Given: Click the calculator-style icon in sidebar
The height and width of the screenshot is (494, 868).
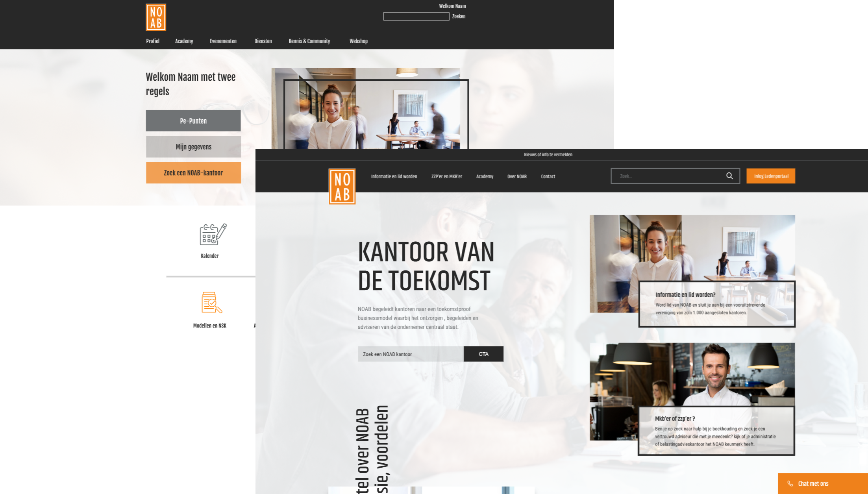Looking at the screenshot, I should [211, 235].
